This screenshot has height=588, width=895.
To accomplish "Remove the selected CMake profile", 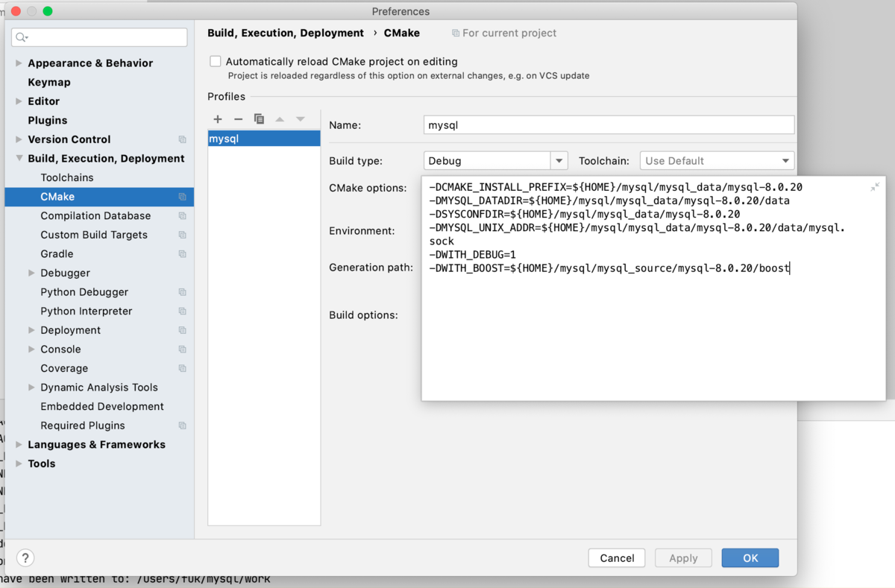I will click(x=239, y=119).
